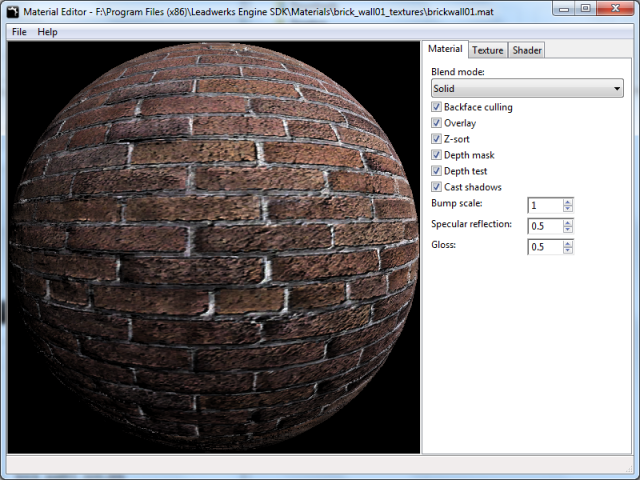Click the brick sphere preview

(x=215, y=245)
